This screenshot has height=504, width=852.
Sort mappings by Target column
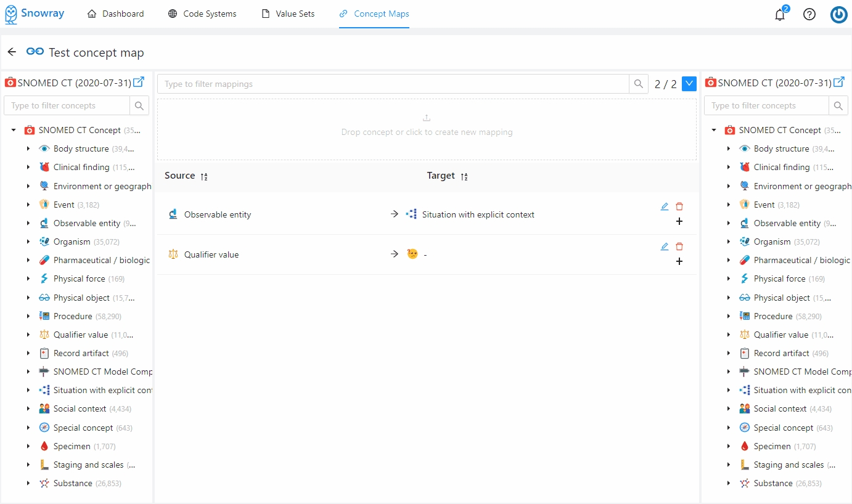click(464, 176)
